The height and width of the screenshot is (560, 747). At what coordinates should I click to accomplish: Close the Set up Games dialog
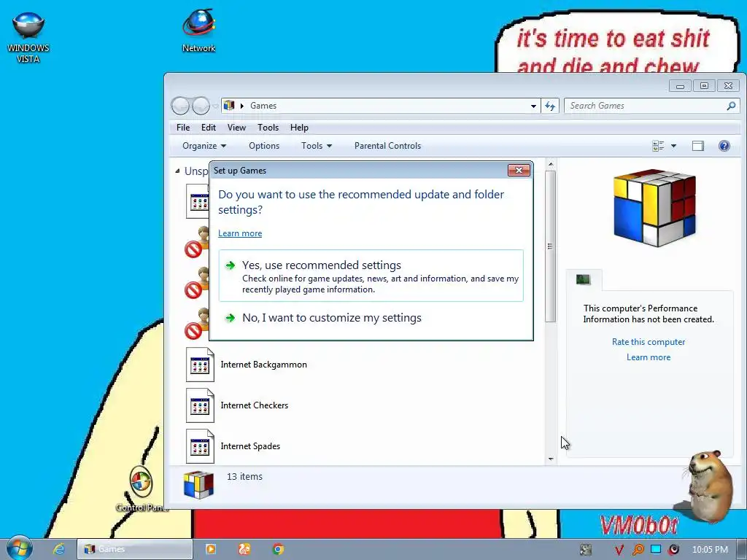pos(519,170)
